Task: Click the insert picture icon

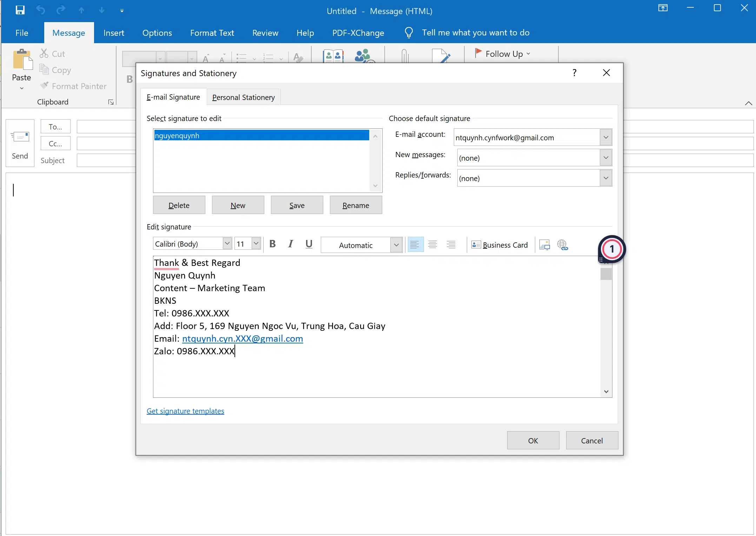Action: pos(544,244)
